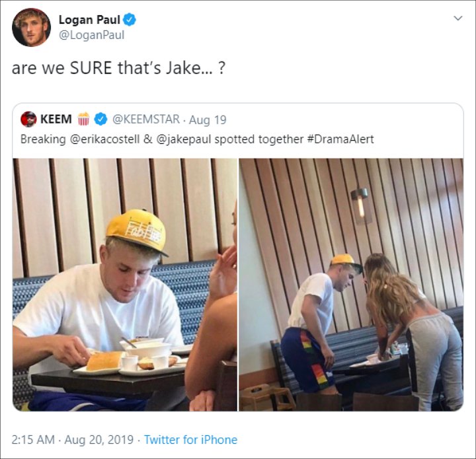View the right photo of two people standing

[x=351, y=285]
